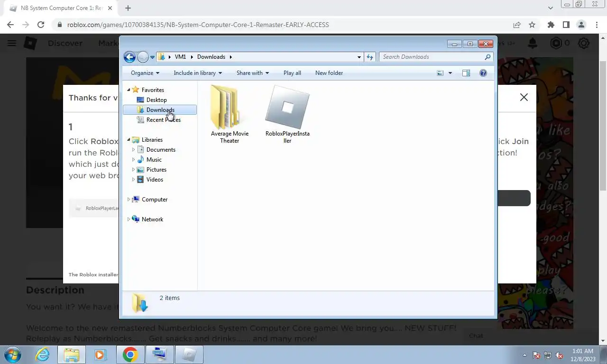Screen dimensions: 607x364
Task: Open the Chrome three-dot menu
Action: tap(597, 25)
